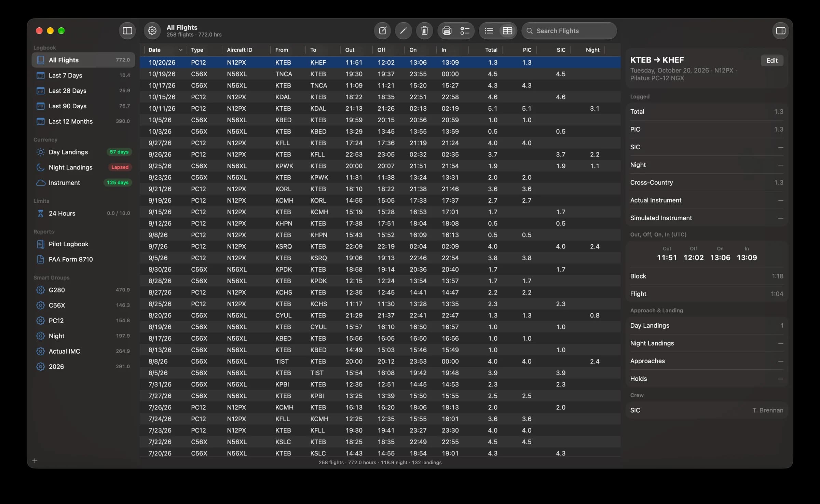Toggle the left sidebar panel icon
Screen dimensions: 820x504
(127, 31)
